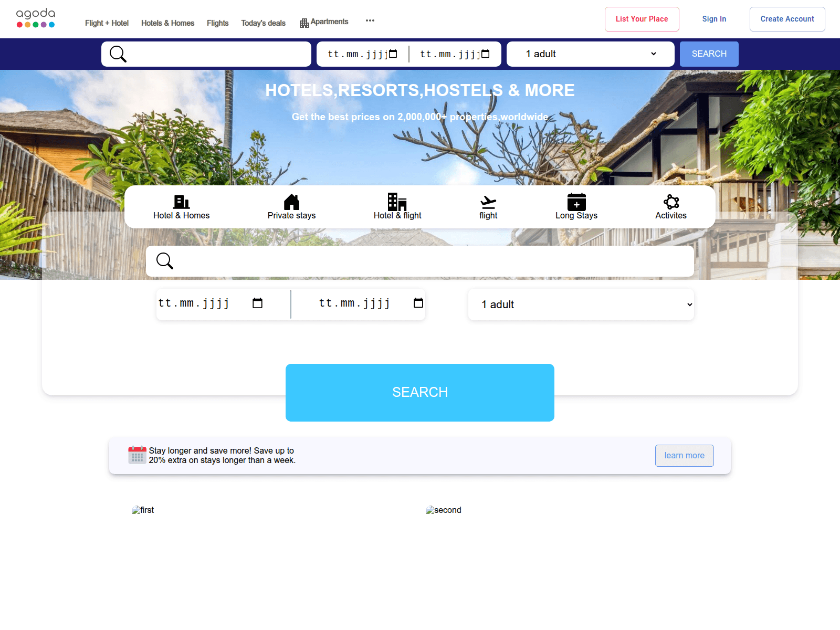Open the top bar check-in calendar picker
840x630 pixels.
point(393,54)
